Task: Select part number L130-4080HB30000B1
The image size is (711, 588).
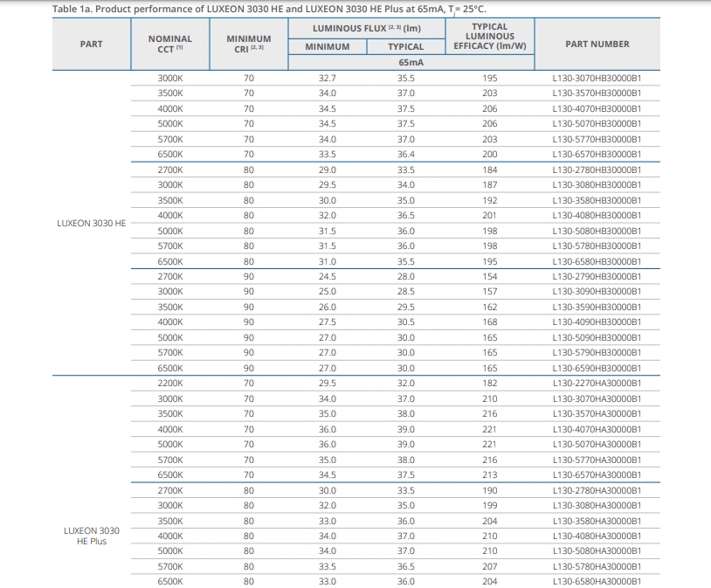Action: tap(597, 215)
